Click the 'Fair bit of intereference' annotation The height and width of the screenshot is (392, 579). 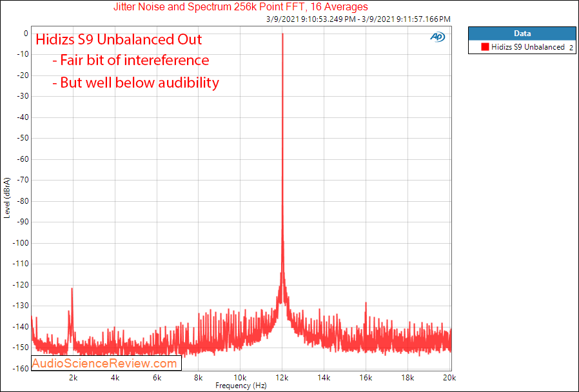pos(131,60)
